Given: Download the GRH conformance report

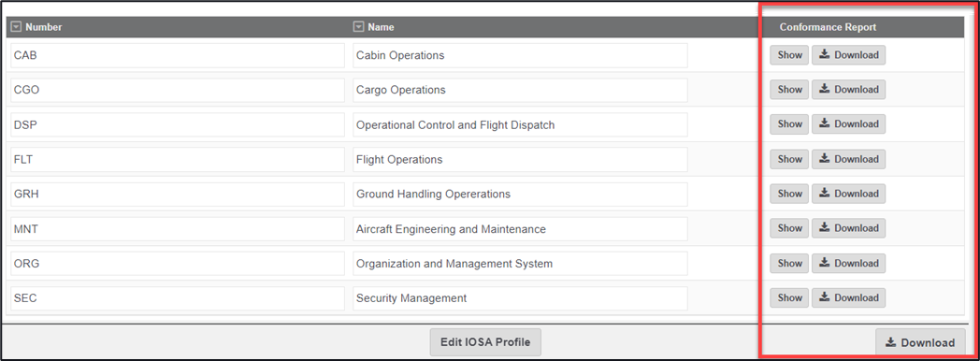Looking at the screenshot, I should click(849, 194).
